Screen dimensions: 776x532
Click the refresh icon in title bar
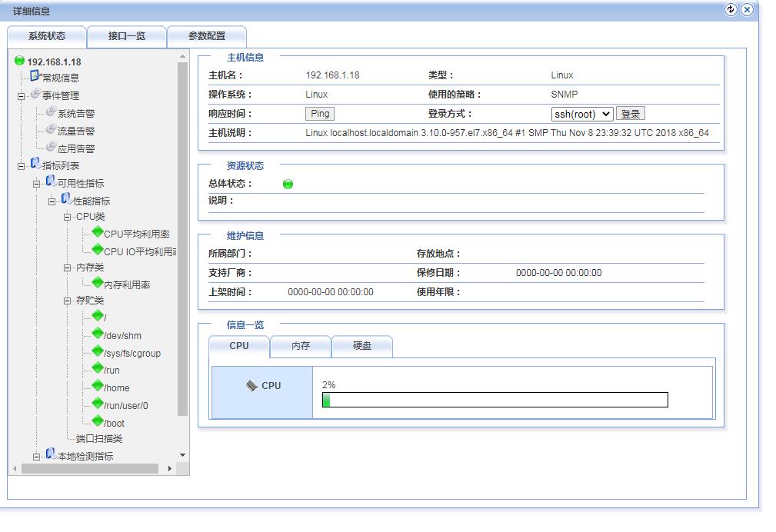pos(731,10)
